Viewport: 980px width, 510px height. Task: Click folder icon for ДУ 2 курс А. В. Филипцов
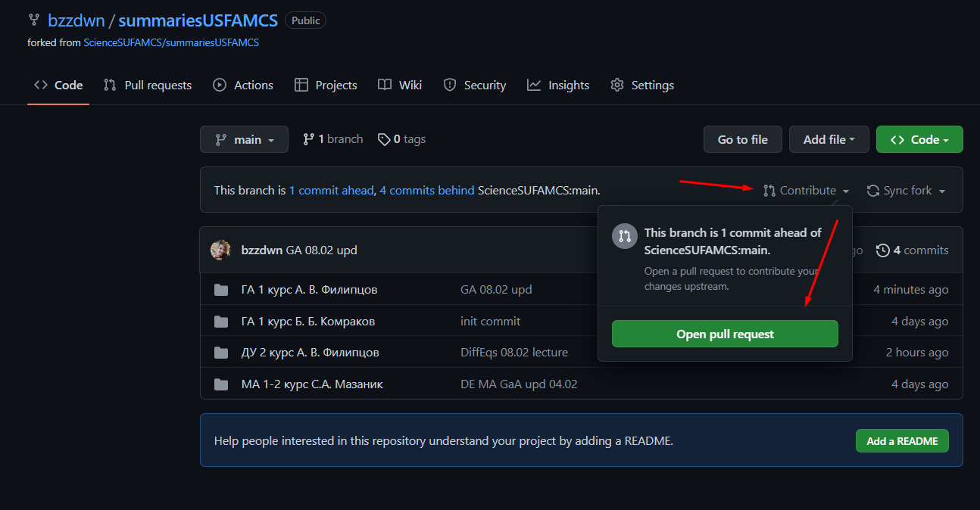pos(221,353)
